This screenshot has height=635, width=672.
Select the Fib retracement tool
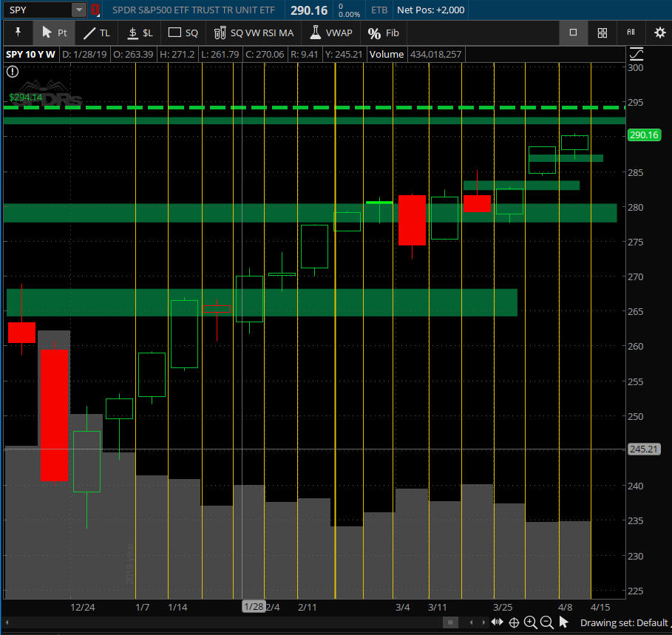[384, 33]
